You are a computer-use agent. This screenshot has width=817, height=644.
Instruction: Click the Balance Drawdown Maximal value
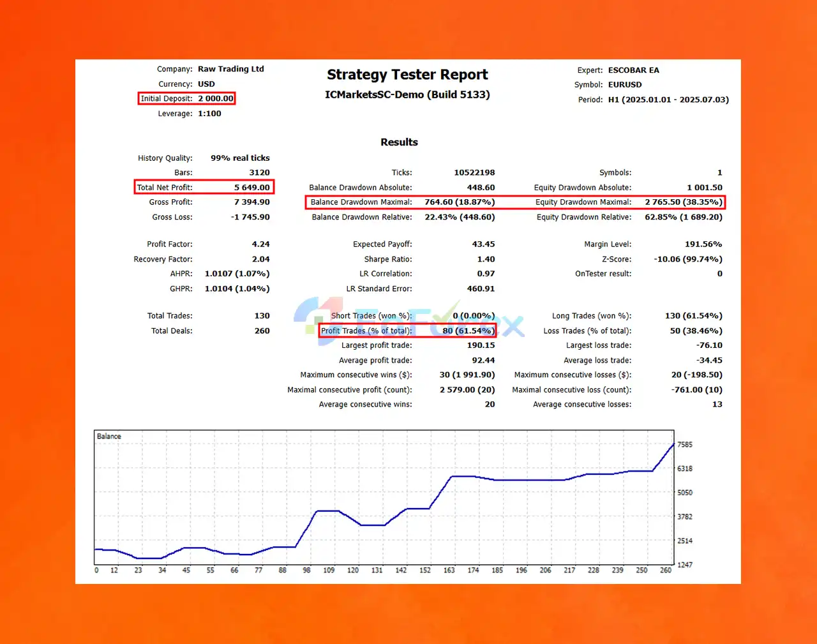[x=460, y=202]
